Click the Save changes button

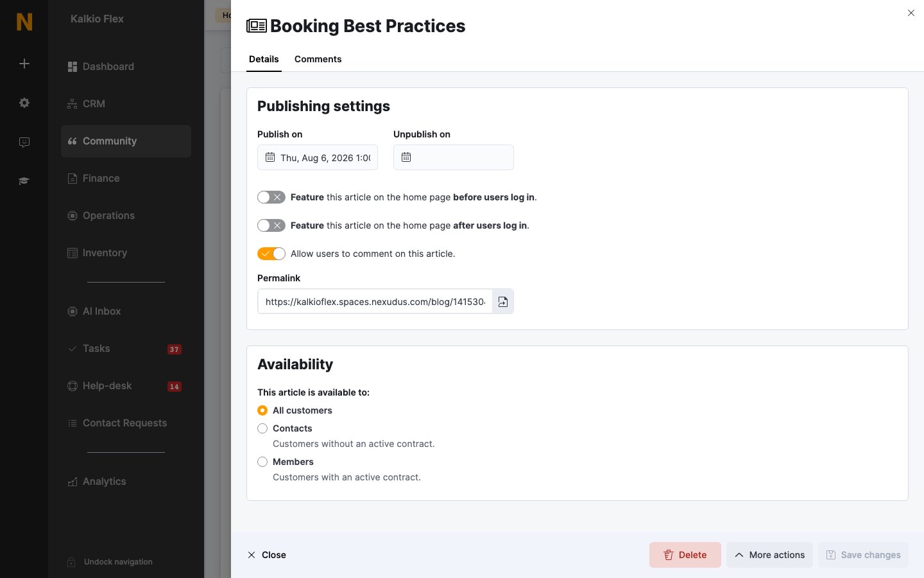[863, 555]
